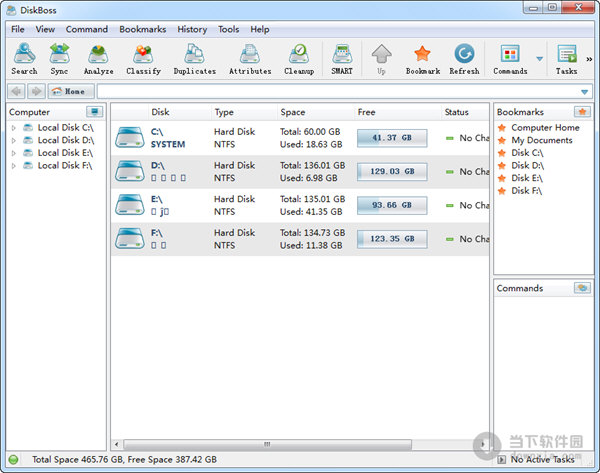
Task: Click the No Active Tasks play icon
Action: click(501, 460)
